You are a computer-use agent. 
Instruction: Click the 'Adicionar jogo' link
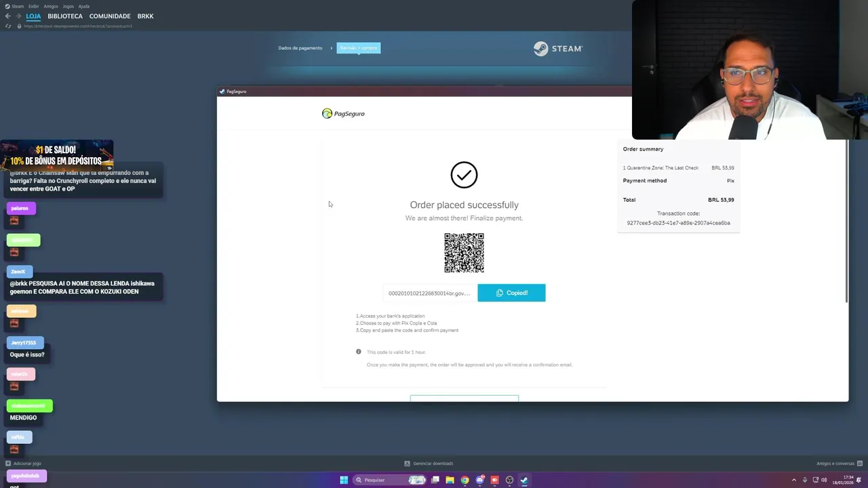(23, 464)
